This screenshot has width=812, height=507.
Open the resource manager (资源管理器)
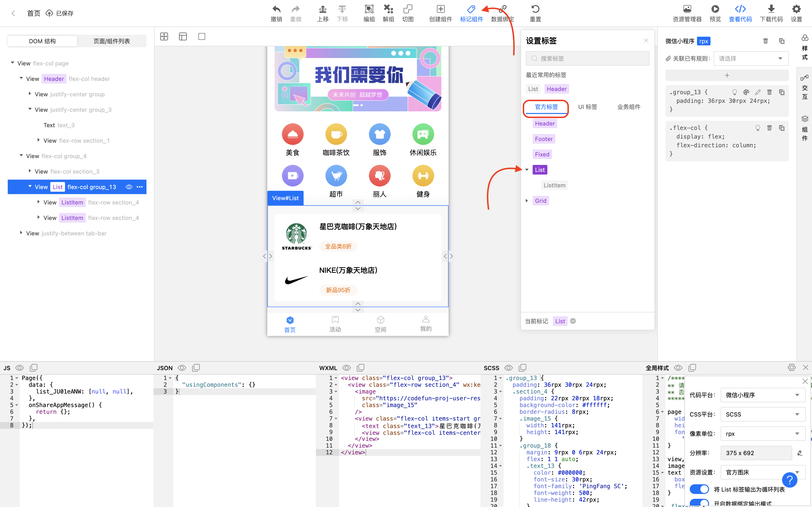[x=687, y=13]
